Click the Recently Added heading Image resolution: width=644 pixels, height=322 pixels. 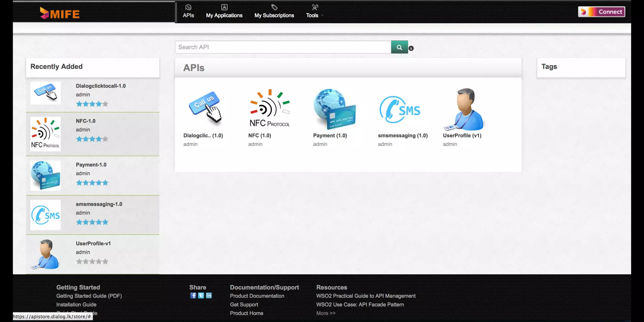click(x=57, y=67)
